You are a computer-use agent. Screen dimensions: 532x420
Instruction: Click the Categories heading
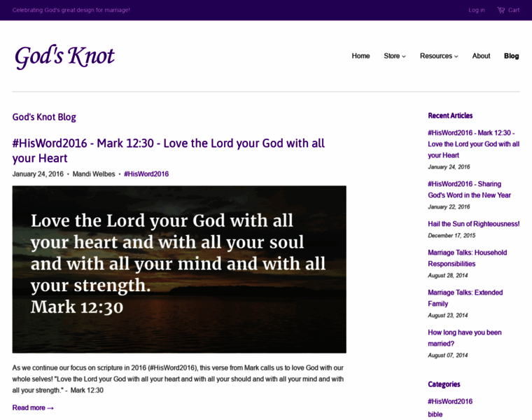[444, 384]
